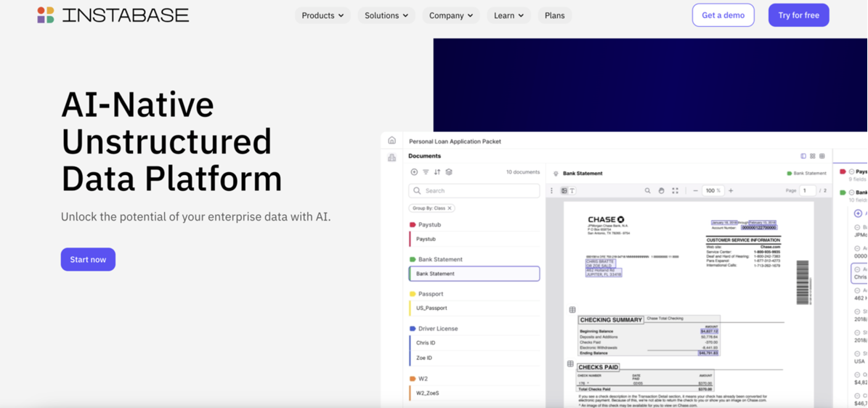Switch to image view mode icon
The image size is (868, 408).
click(x=564, y=190)
